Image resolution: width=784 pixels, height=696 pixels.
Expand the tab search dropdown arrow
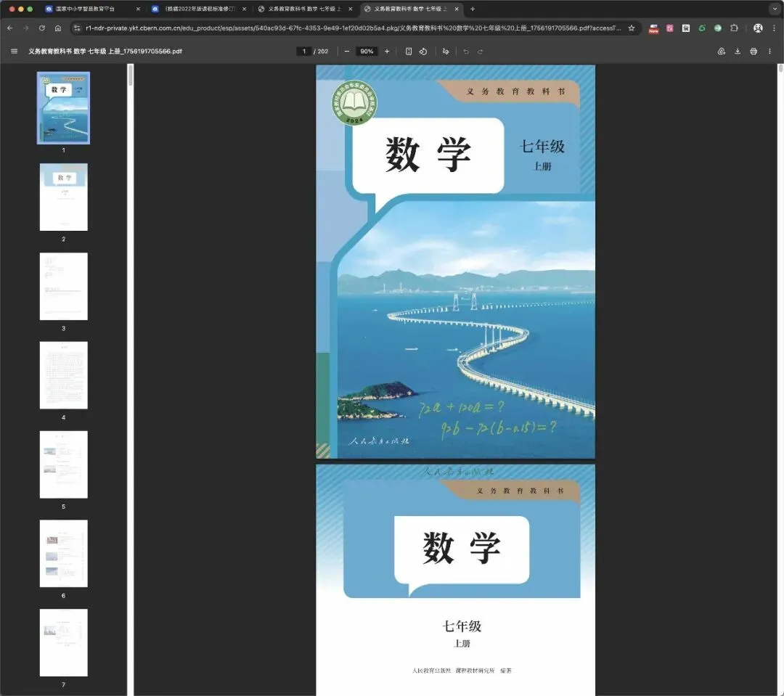(x=775, y=9)
